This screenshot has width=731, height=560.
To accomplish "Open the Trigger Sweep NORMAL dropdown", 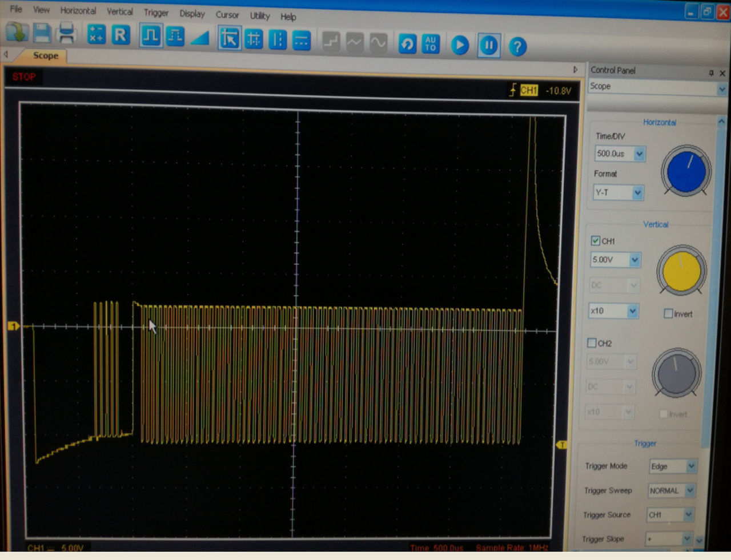I will (689, 490).
